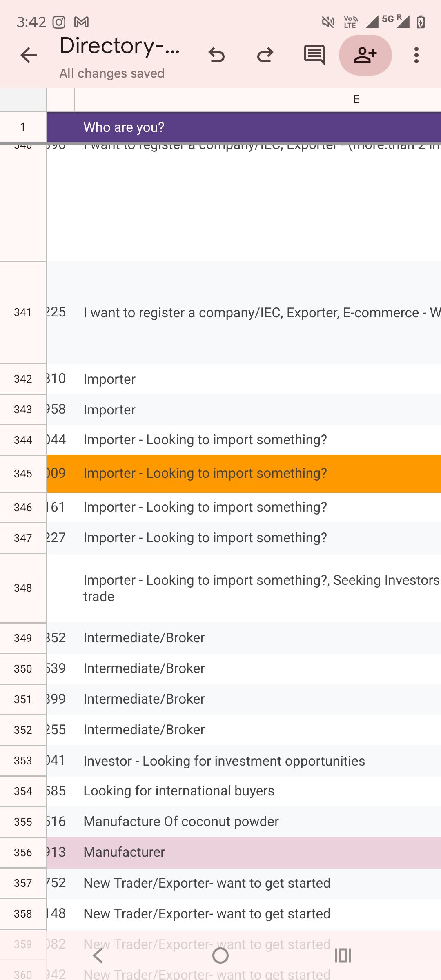The height and width of the screenshot is (980, 441).
Task: Tap the Home circle navigation button
Action: point(220,956)
